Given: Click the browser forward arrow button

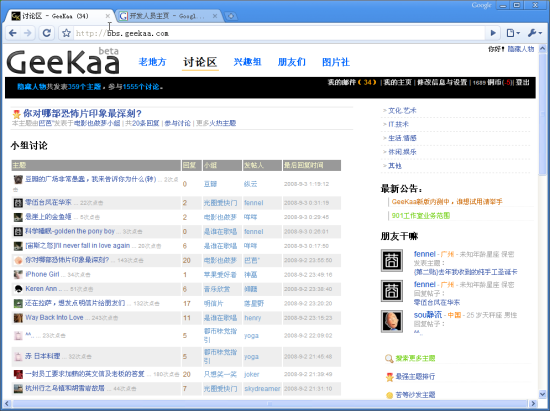Looking at the screenshot, I should point(27,33).
